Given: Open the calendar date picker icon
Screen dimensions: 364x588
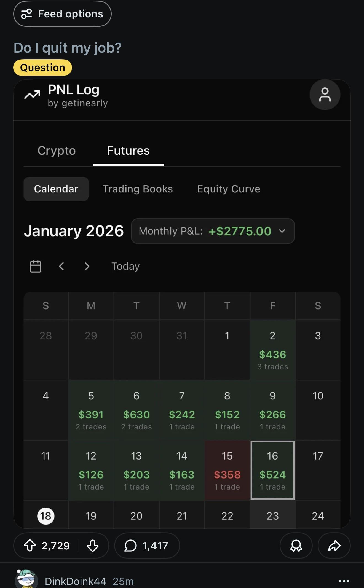Looking at the screenshot, I should click(36, 266).
